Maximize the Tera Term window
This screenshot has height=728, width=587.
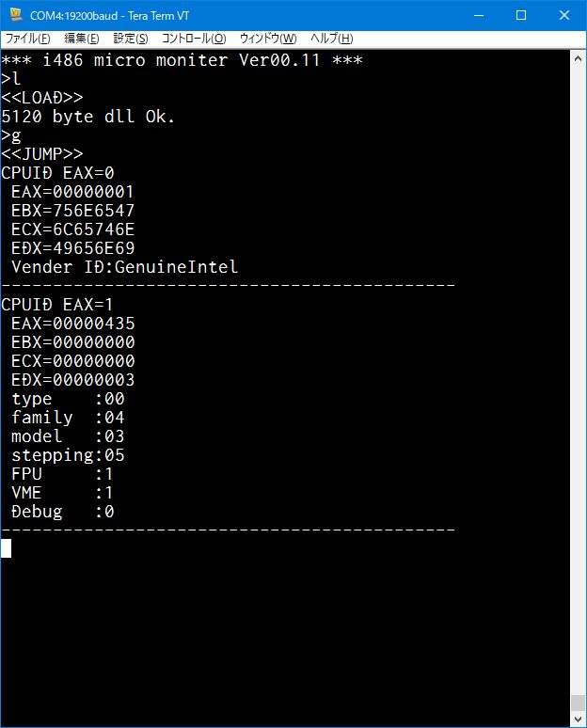point(521,15)
